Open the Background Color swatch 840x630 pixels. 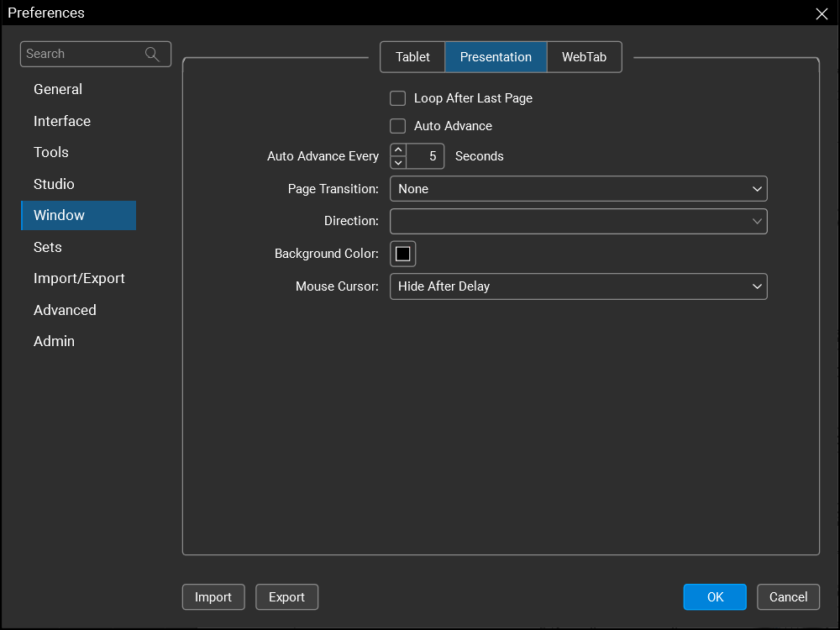coord(403,254)
